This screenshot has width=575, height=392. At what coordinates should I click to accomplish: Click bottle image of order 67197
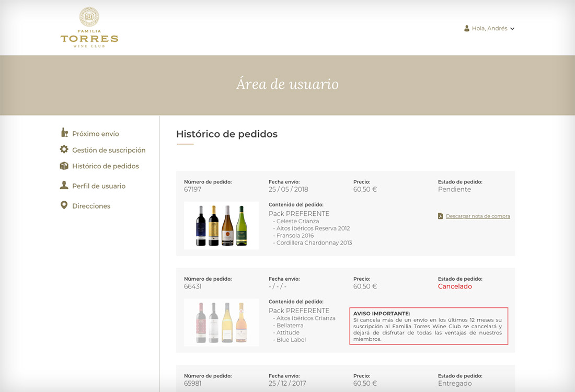coord(221,225)
